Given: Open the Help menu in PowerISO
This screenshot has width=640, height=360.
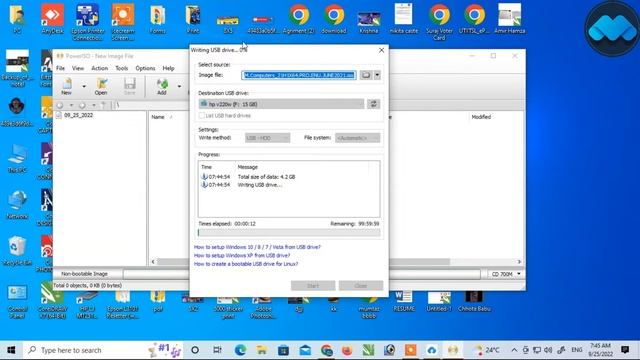Looking at the screenshot, I should coord(168,68).
